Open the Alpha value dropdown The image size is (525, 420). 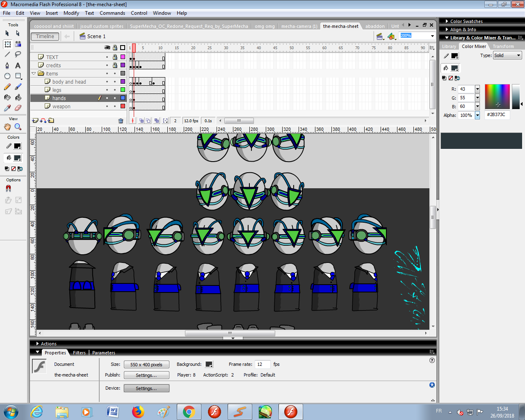(477, 115)
